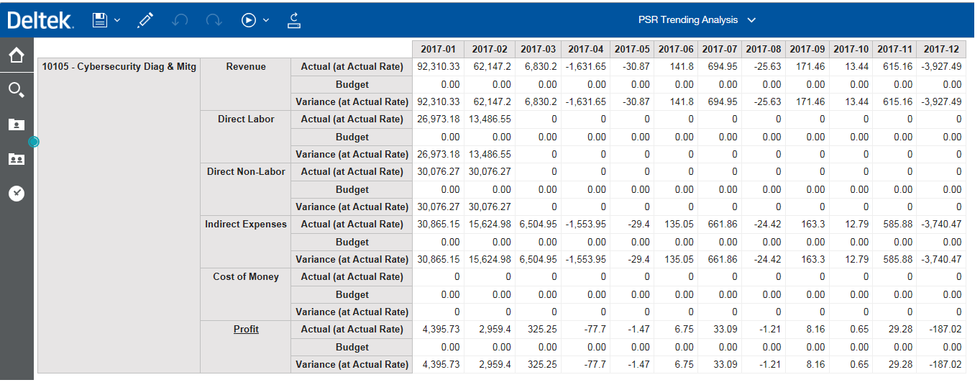Open the Recent items clock icon
Viewport: 980px width, 385px height.
[17, 193]
